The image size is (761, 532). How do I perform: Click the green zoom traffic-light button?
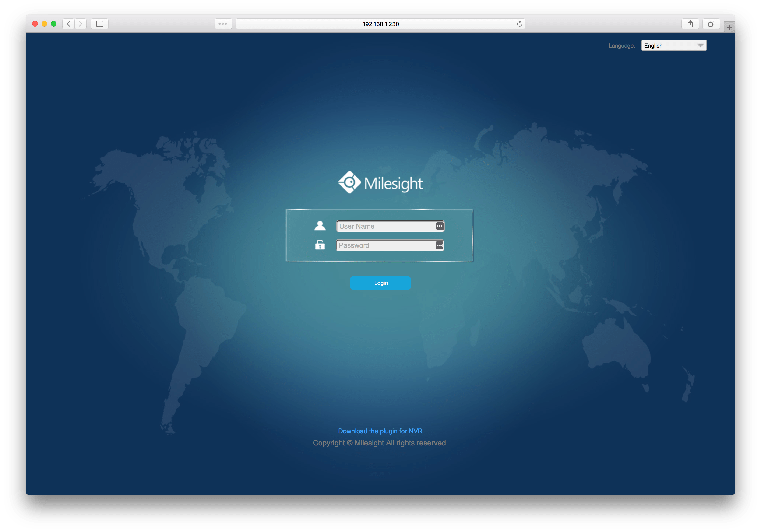53,24
